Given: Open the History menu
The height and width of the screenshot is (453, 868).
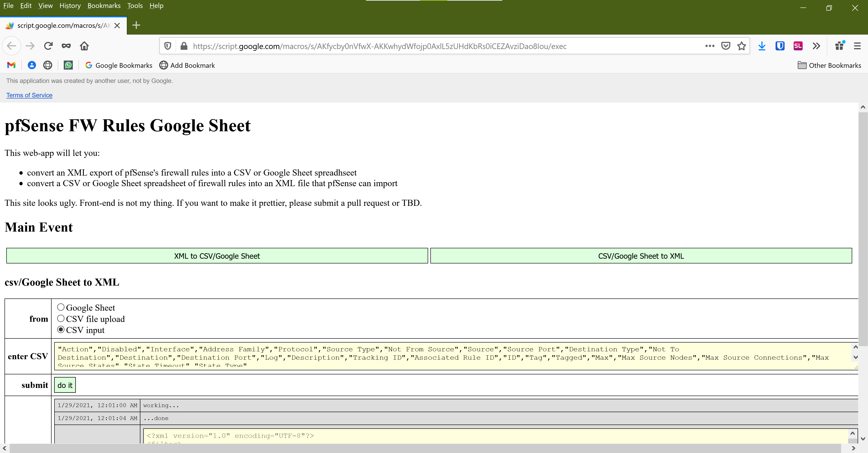Looking at the screenshot, I should pyautogui.click(x=70, y=6).
